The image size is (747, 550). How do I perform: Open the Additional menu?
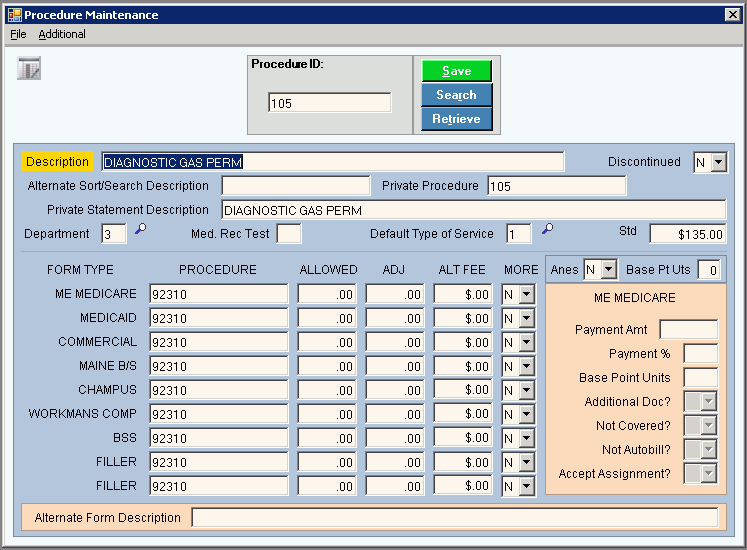coord(62,34)
